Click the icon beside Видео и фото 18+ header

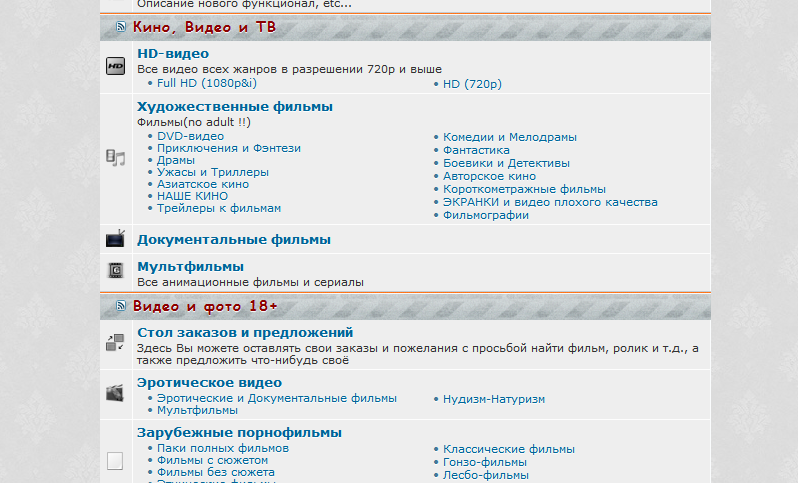[121, 306]
